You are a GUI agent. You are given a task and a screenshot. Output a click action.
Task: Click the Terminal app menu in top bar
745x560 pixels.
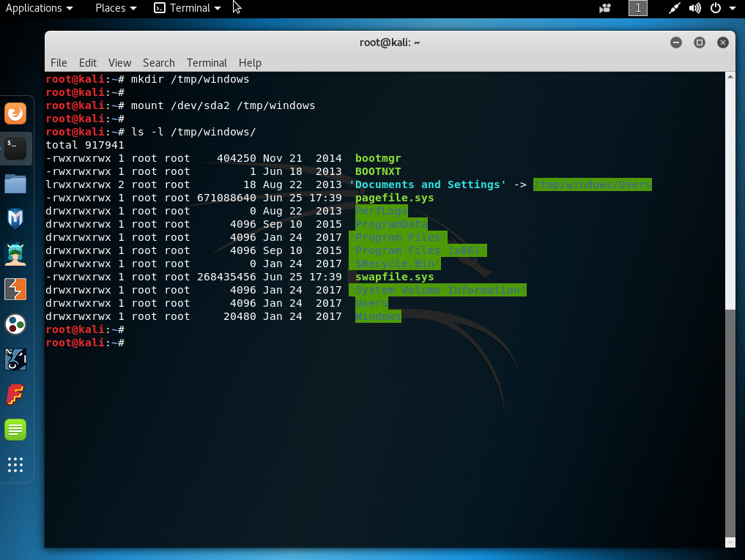pyautogui.click(x=188, y=8)
